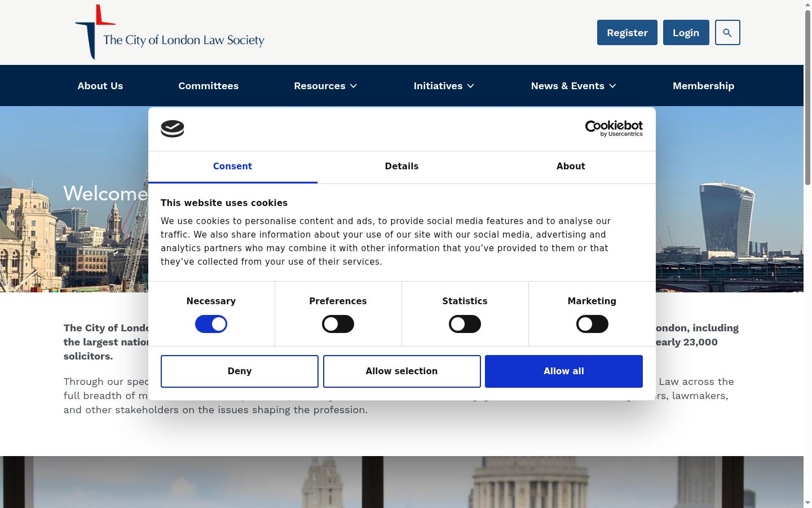Click the 'This website uses cookies' heading

[x=224, y=203]
